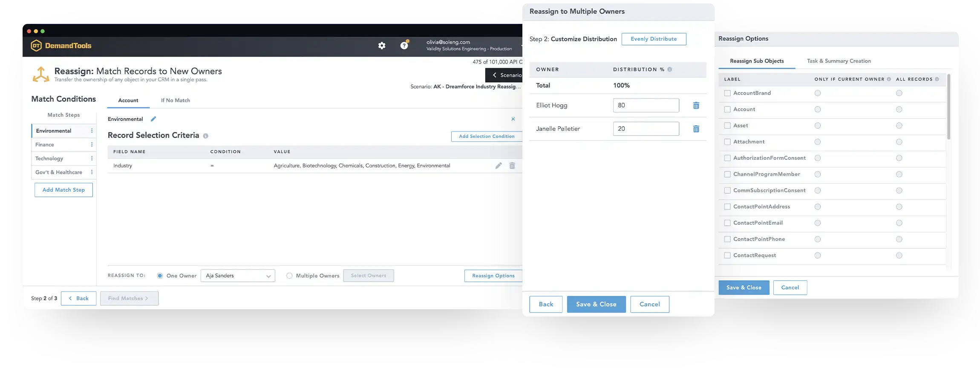The width and height of the screenshot is (980, 391).
Task: Save & Close the Reassign Options panel
Action: click(x=744, y=287)
